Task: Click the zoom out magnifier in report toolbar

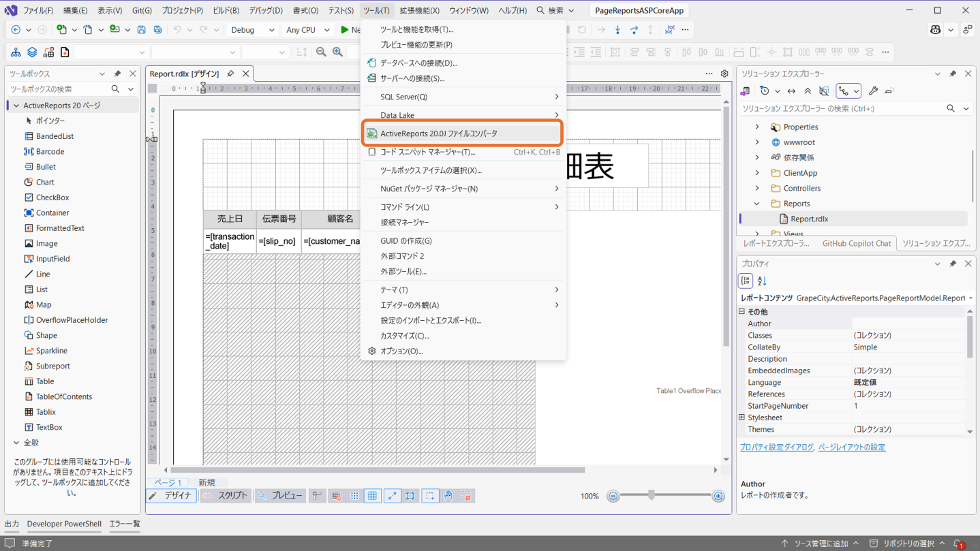Action: 321,52
